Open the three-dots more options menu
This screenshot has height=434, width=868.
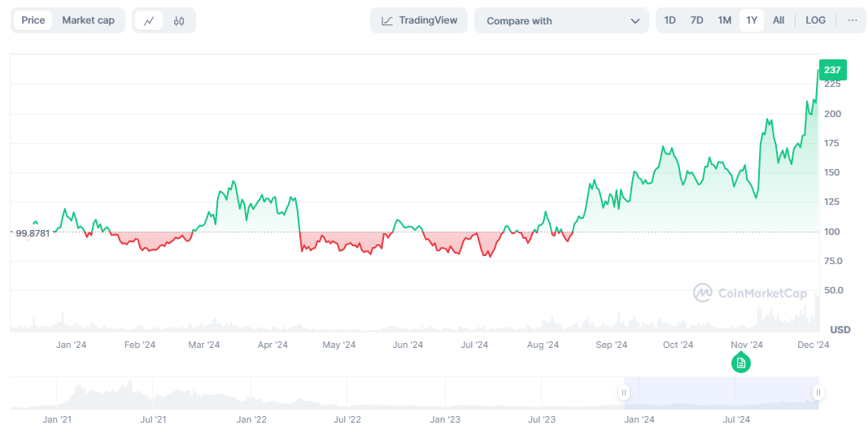pos(852,20)
